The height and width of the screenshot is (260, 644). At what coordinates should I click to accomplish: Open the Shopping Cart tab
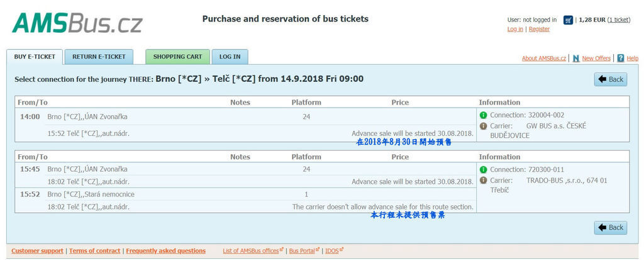point(177,57)
